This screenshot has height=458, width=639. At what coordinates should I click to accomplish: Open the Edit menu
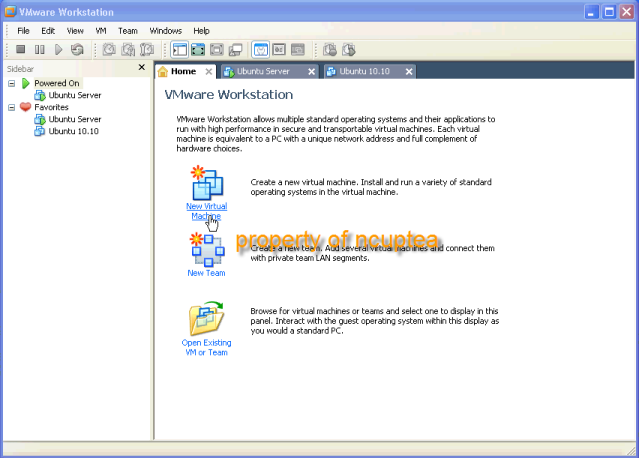(x=48, y=31)
